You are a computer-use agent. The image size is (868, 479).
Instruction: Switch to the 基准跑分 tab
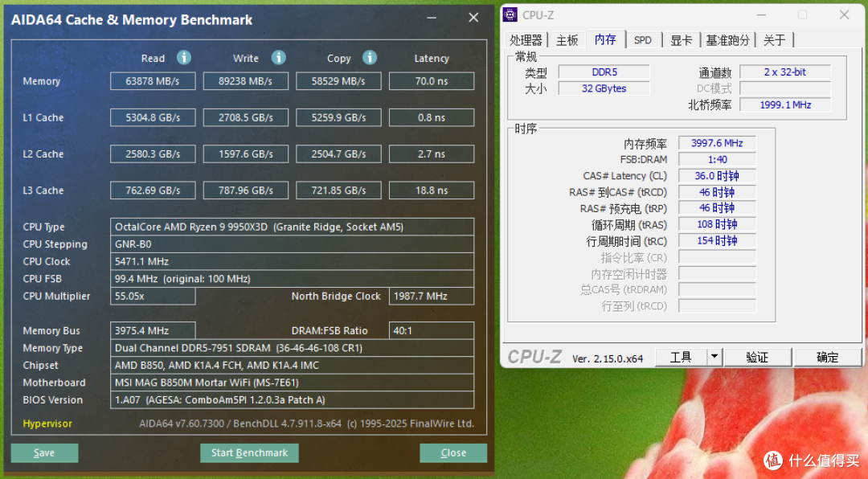pos(727,39)
